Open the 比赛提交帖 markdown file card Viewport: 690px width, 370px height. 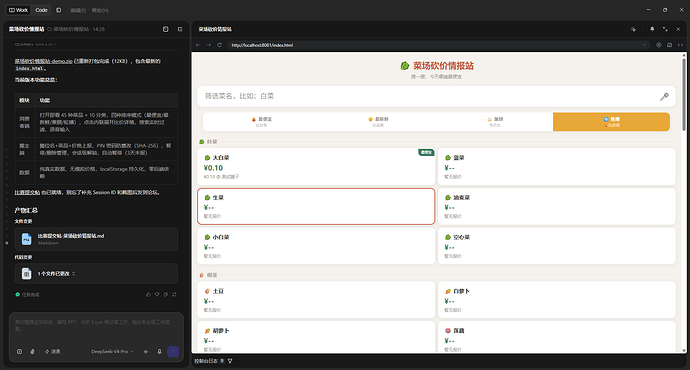click(96, 239)
